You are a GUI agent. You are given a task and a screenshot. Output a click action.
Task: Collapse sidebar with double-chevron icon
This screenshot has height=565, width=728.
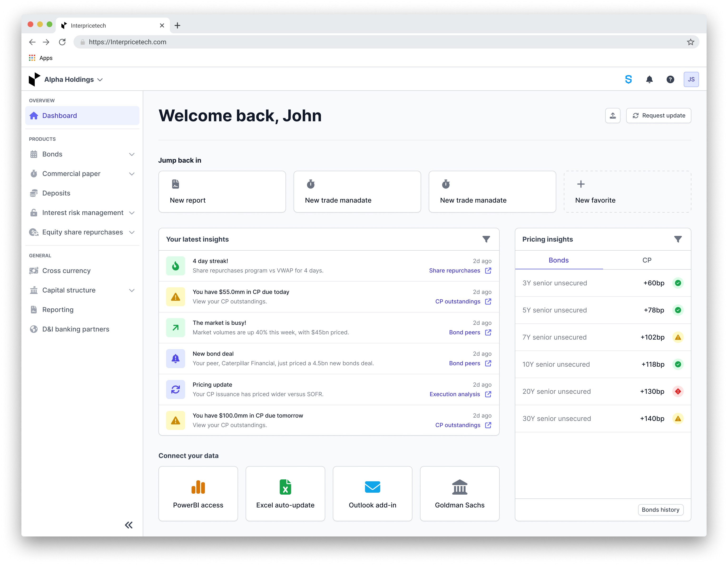(x=129, y=525)
